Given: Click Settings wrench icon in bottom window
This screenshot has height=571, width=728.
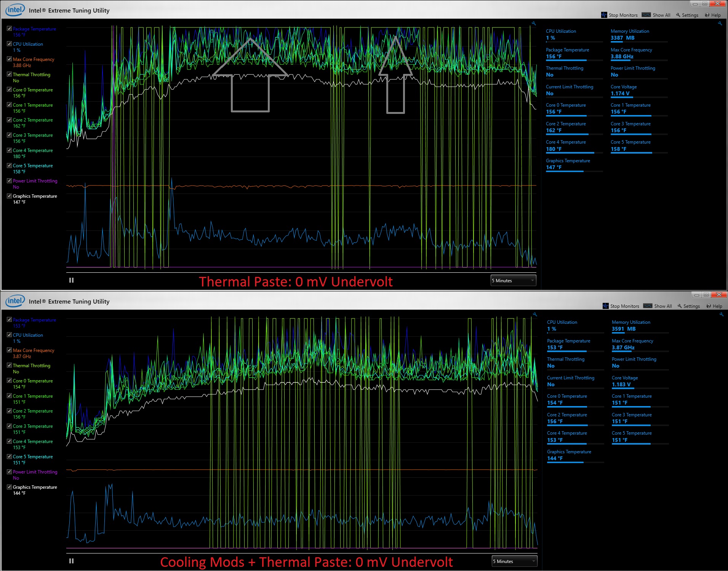Looking at the screenshot, I should (x=680, y=306).
